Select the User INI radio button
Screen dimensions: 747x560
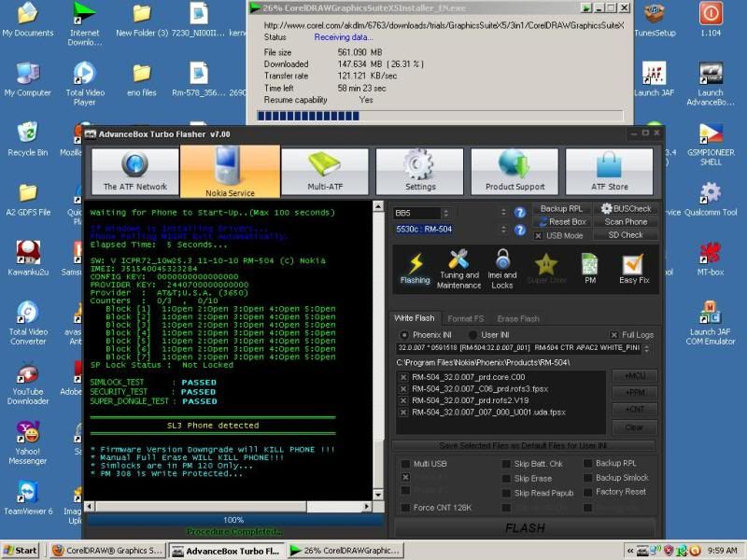pos(472,335)
